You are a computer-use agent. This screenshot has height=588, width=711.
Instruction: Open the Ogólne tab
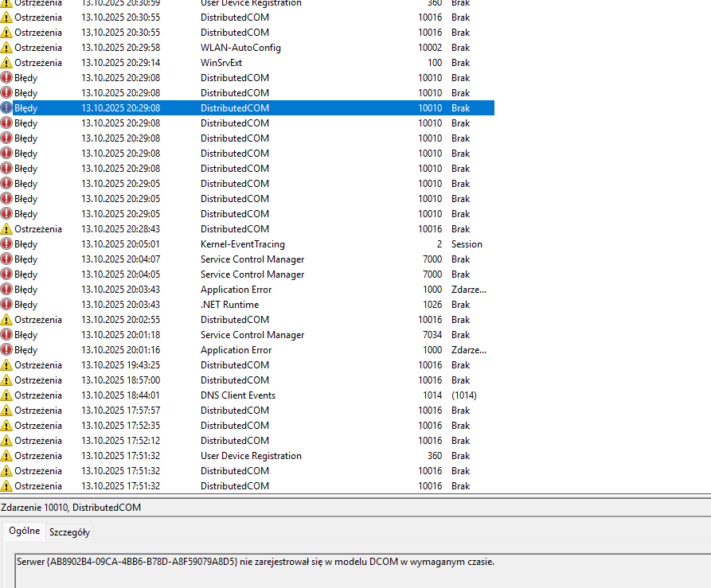point(24,531)
